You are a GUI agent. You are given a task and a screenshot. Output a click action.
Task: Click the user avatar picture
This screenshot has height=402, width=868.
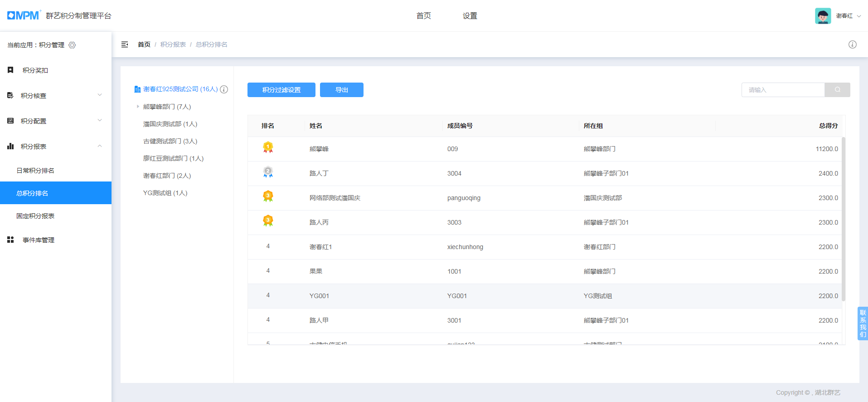(x=823, y=16)
